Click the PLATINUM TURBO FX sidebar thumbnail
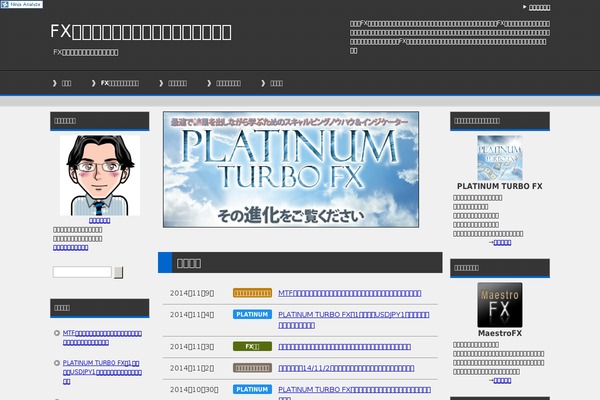The width and height of the screenshot is (600, 400). [x=500, y=158]
